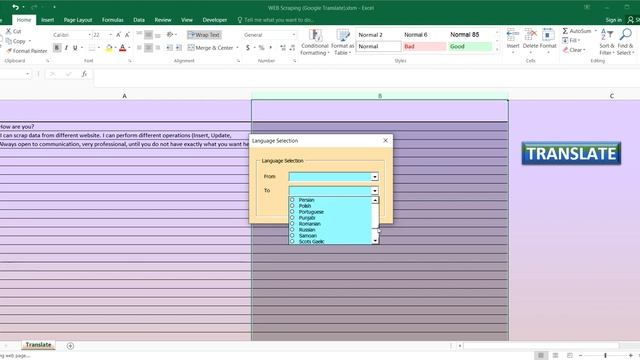Screen dimensions: 640x360
Task: Click the TRANSLATE button
Action: click(x=571, y=153)
